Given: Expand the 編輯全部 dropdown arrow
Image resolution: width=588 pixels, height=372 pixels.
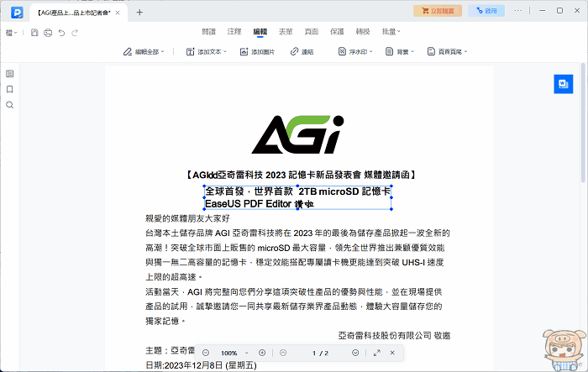Looking at the screenshot, I should point(163,52).
